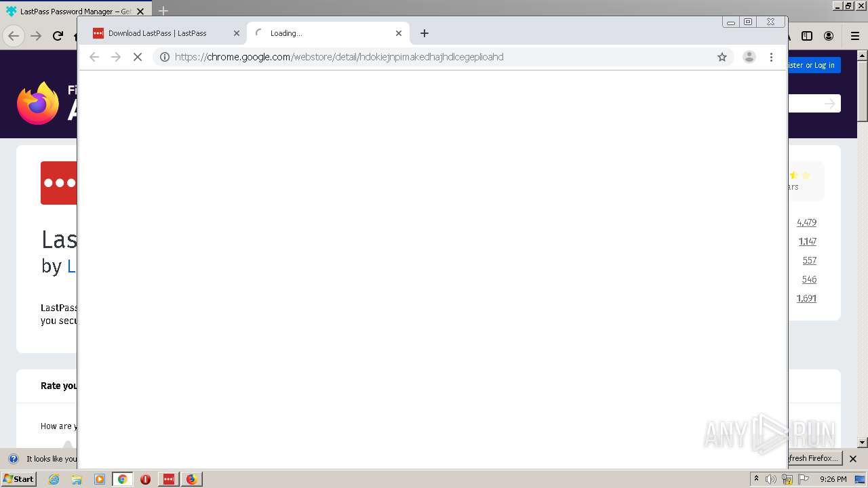Go forward in the Chrome window
868x488 pixels.
(x=116, y=57)
